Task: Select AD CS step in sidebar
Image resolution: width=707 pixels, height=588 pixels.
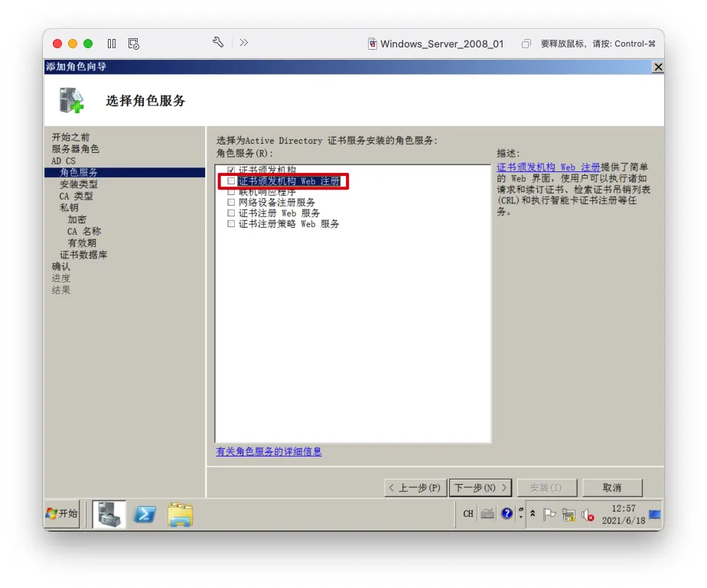Action: tap(64, 161)
